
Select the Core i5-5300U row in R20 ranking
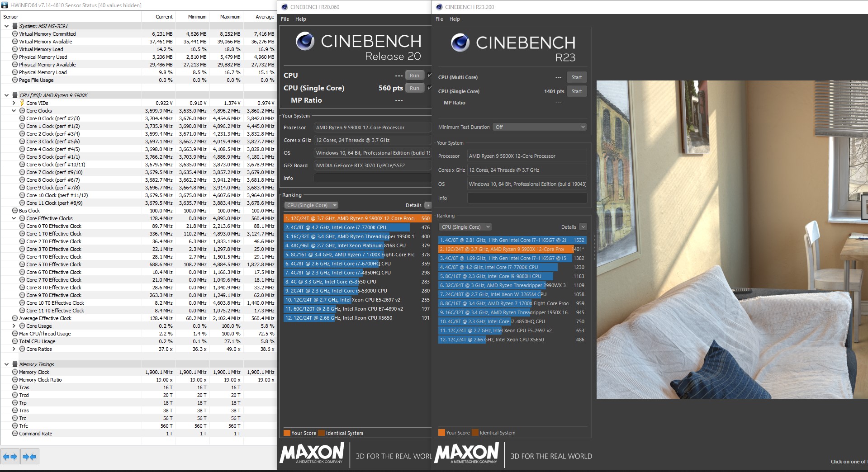tap(357, 291)
